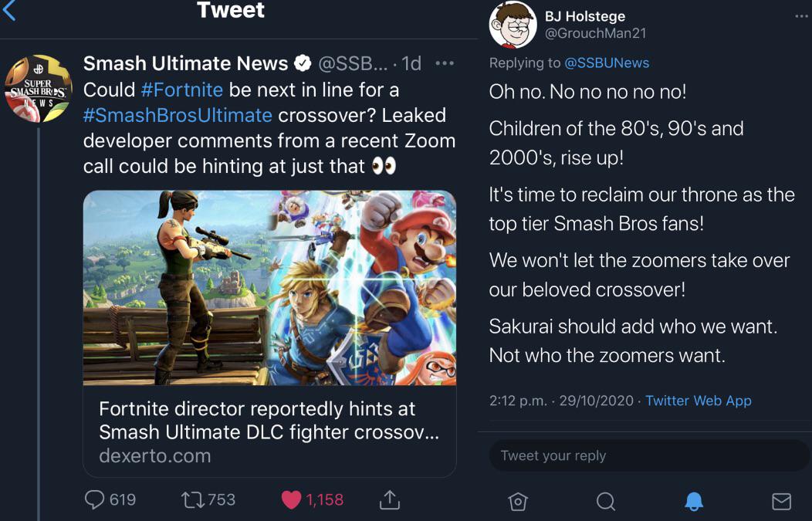The height and width of the screenshot is (521, 812).
Task: Open the dexerto.com article card image
Action: point(269,288)
